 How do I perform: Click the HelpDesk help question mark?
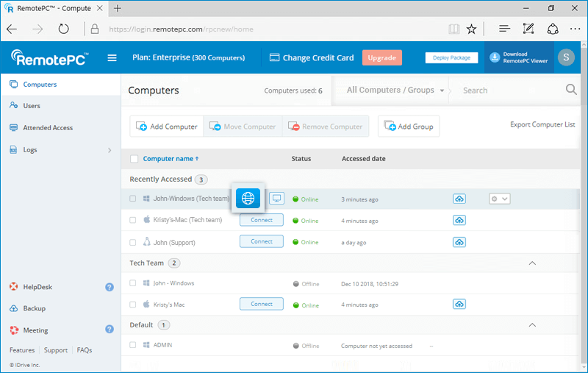click(x=110, y=287)
